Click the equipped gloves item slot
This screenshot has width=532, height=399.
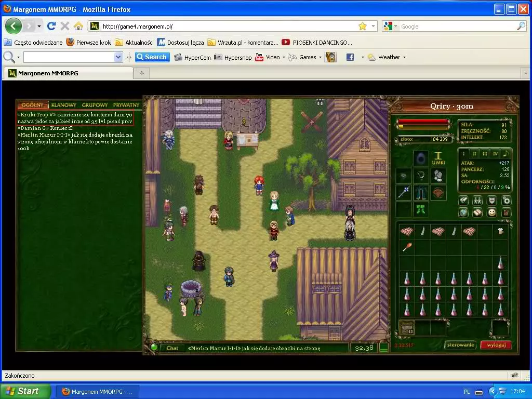[x=438, y=175]
